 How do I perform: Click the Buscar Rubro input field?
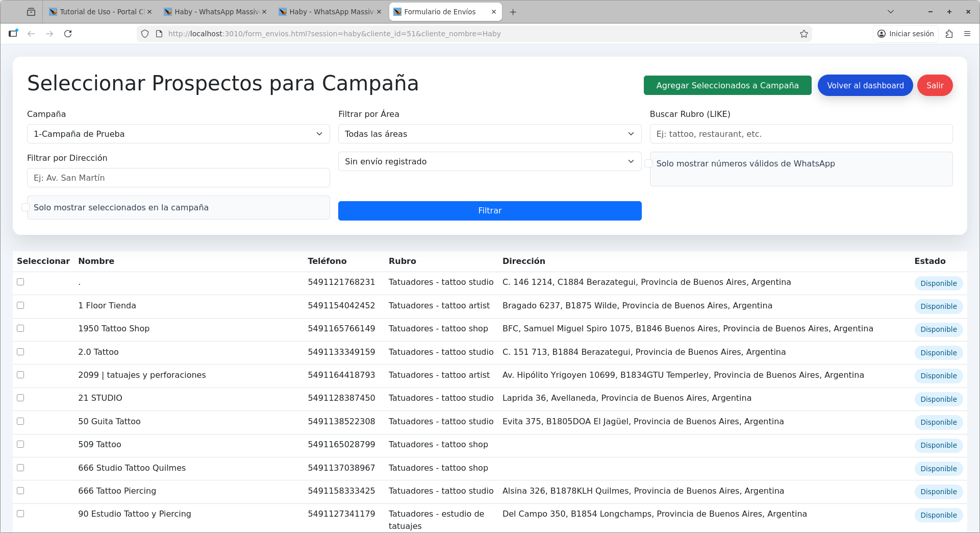(800, 134)
